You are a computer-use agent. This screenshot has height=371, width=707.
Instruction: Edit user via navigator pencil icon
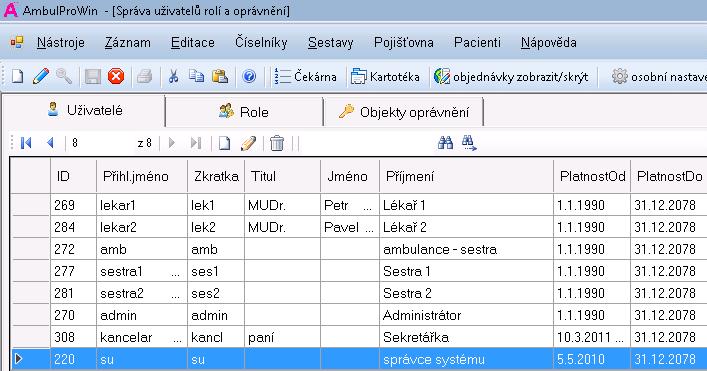(x=248, y=143)
